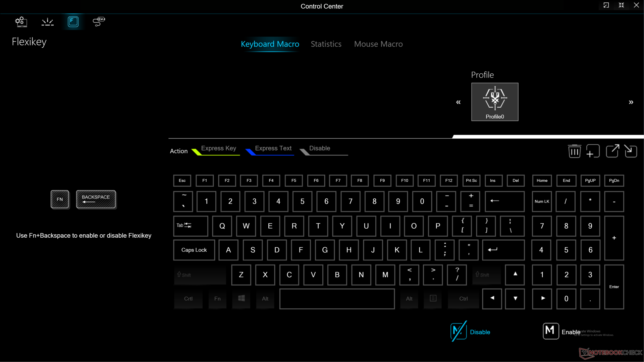This screenshot has width=644, height=362.
Task: Select the numpad plus key
Action: (x=614, y=238)
